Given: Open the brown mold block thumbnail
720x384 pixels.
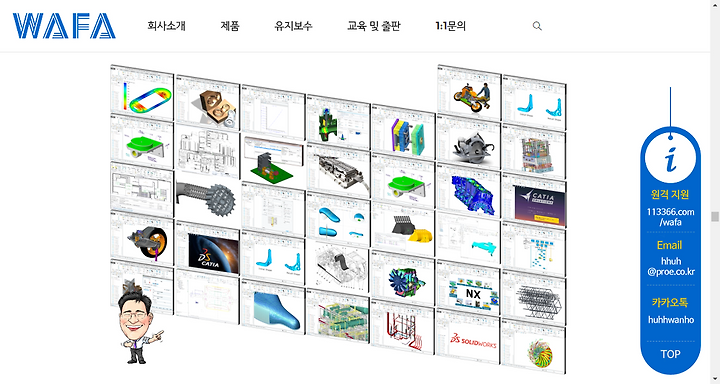Looking at the screenshot, I should (208, 102).
